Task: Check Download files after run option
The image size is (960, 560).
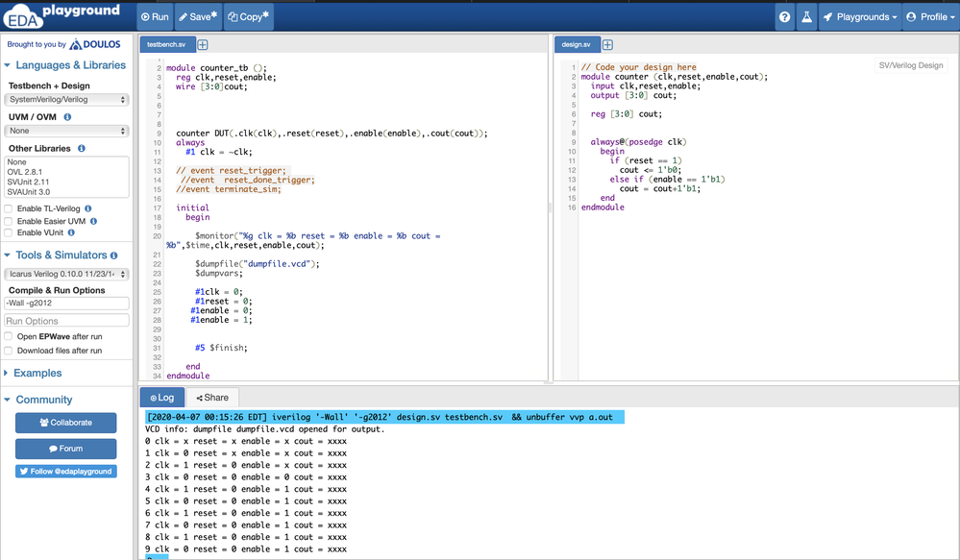Action: click(9, 351)
